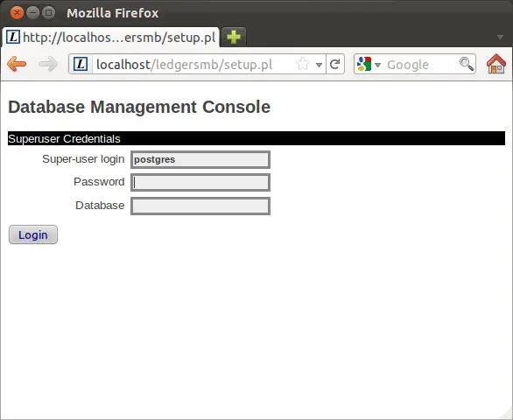Image resolution: width=513 pixels, height=420 pixels.
Task: Click the site identity L icon in address bar
Action: 81,64
